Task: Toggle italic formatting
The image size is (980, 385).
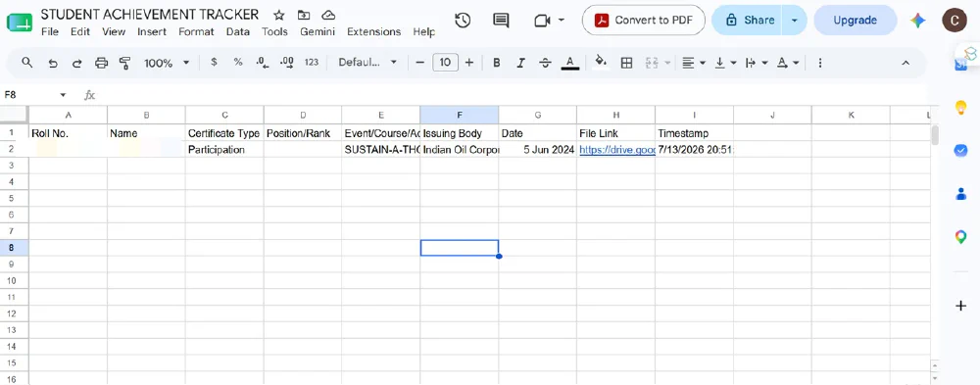Action: [520, 63]
